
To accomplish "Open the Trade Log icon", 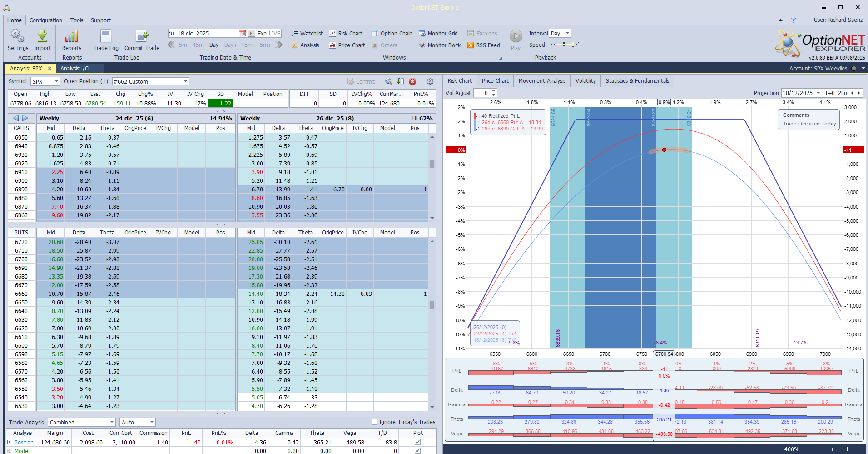I will 105,36.
